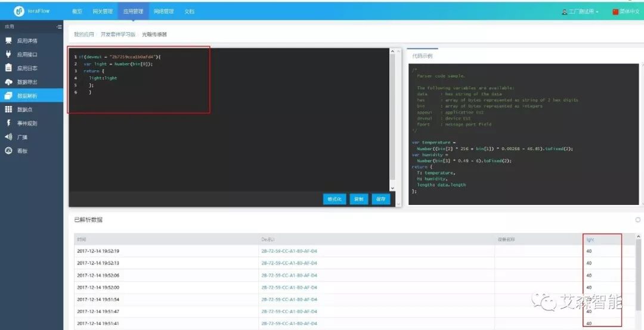
Task: Click the 保存 save button
Action: coord(380,199)
